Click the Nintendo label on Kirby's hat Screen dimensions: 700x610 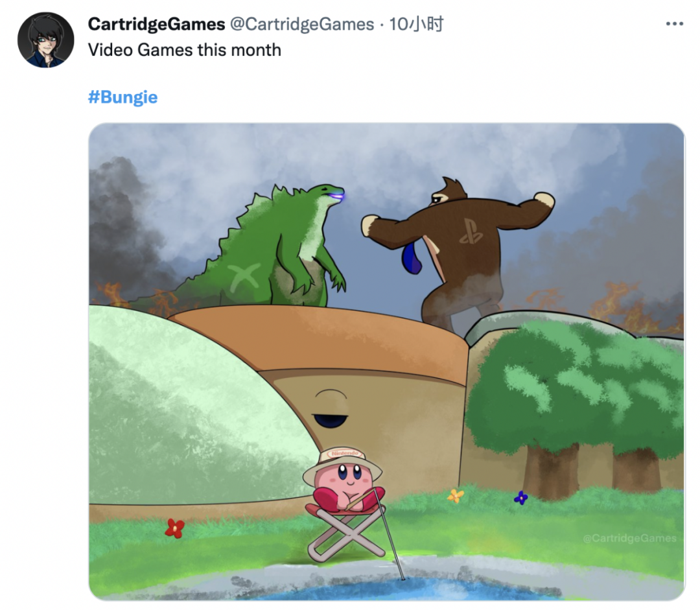pos(345,454)
